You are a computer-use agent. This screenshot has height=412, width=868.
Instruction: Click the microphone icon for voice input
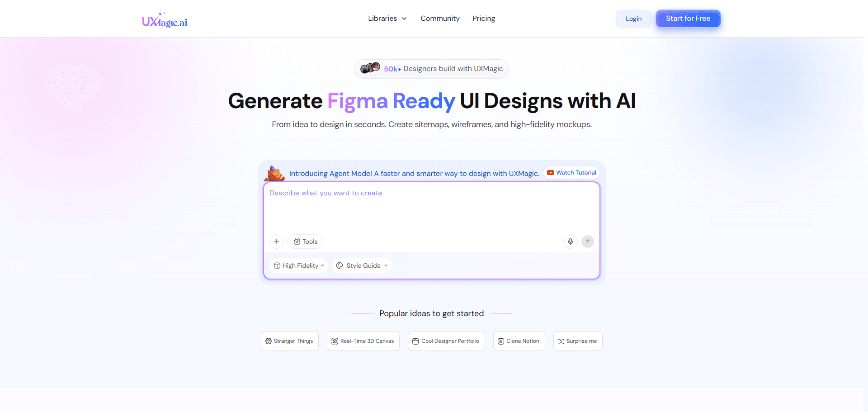(x=570, y=242)
